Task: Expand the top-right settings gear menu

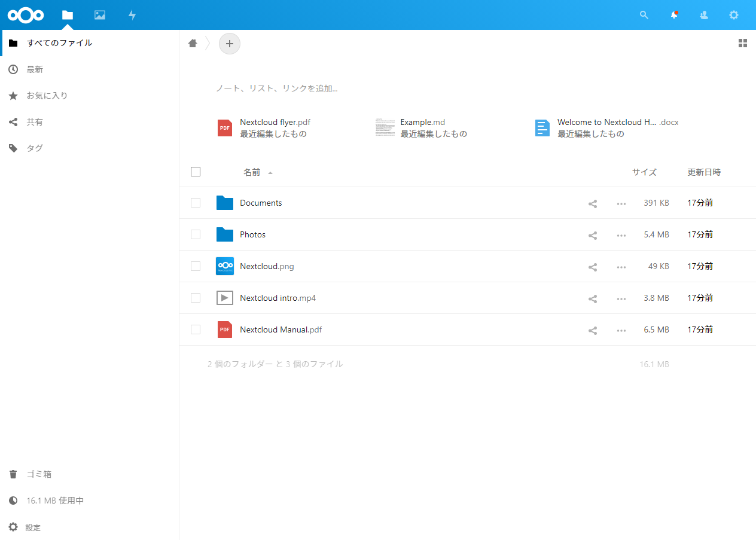Action: coord(734,15)
